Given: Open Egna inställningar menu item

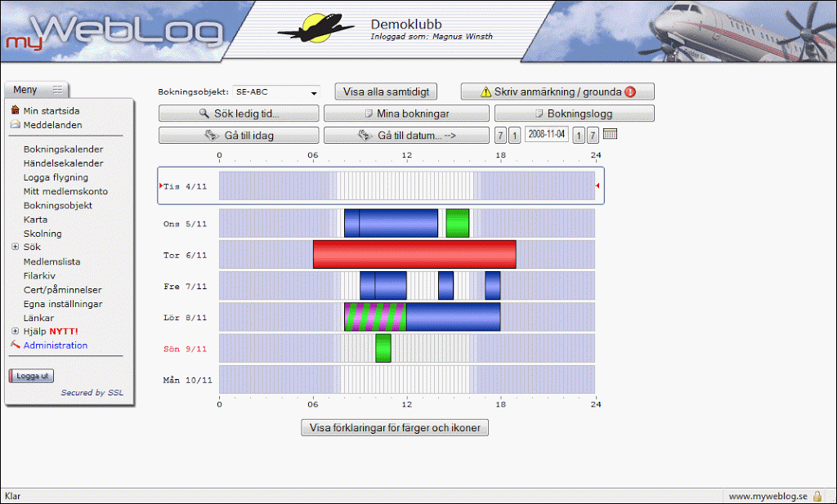Looking at the screenshot, I should (x=63, y=304).
